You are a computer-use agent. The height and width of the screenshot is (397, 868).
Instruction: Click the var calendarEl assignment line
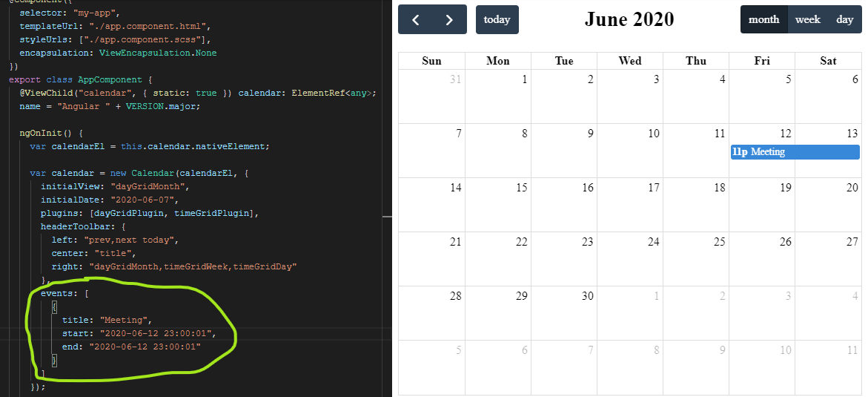[x=150, y=147]
